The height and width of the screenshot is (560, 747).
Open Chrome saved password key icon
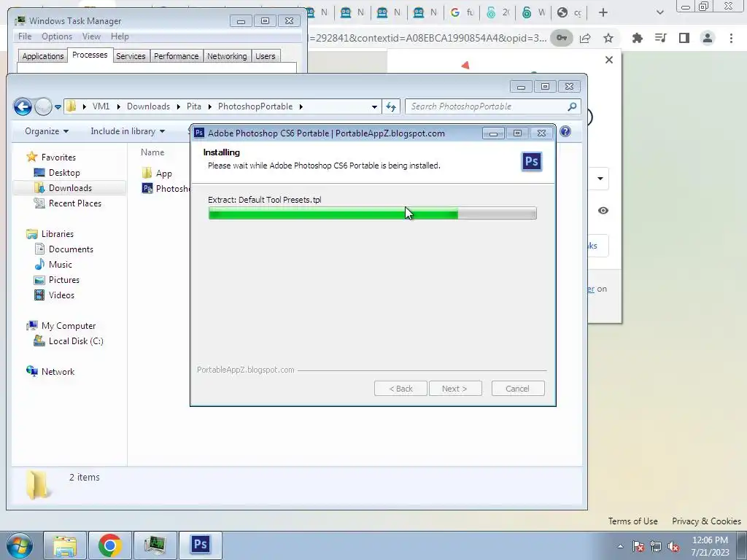[x=562, y=38]
